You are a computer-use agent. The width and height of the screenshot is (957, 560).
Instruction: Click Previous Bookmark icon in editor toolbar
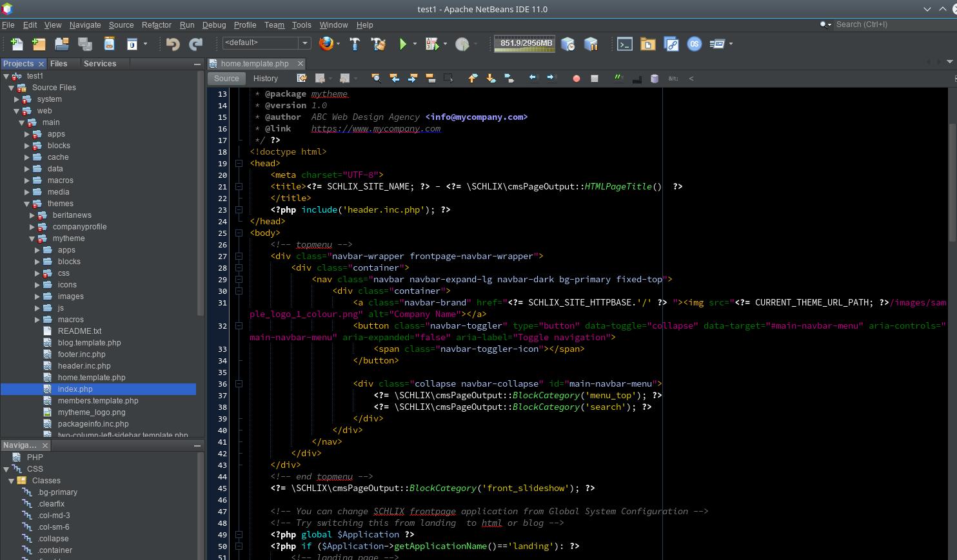473,78
